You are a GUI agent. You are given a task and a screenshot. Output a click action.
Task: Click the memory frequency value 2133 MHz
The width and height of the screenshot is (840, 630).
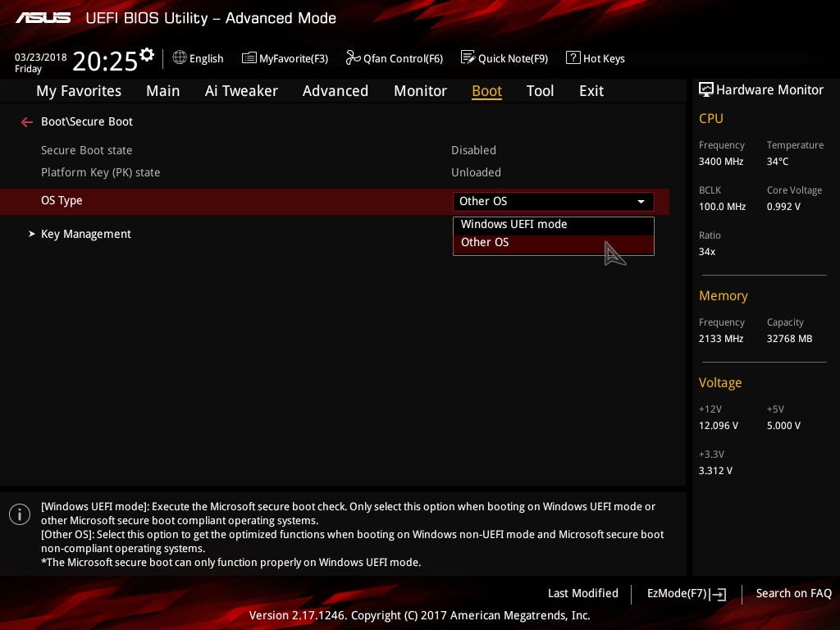[x=720, y=339]
